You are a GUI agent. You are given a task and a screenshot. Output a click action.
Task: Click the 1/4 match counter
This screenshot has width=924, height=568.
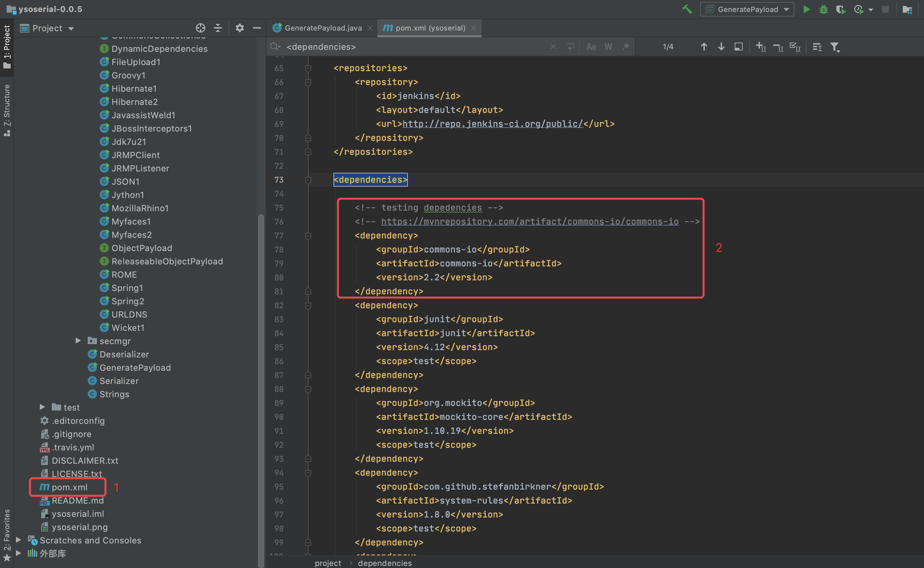pyautogui.click(x=668, y=47)
